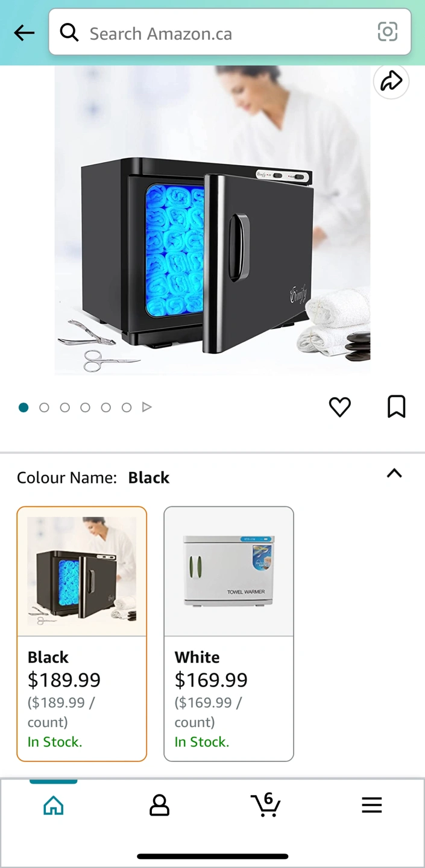Image resolution: width=425 pixels, height=868 pixels.
Task: Open the shopping cart with 6 items
Action: pyautogui.click(x=266, y=805)
